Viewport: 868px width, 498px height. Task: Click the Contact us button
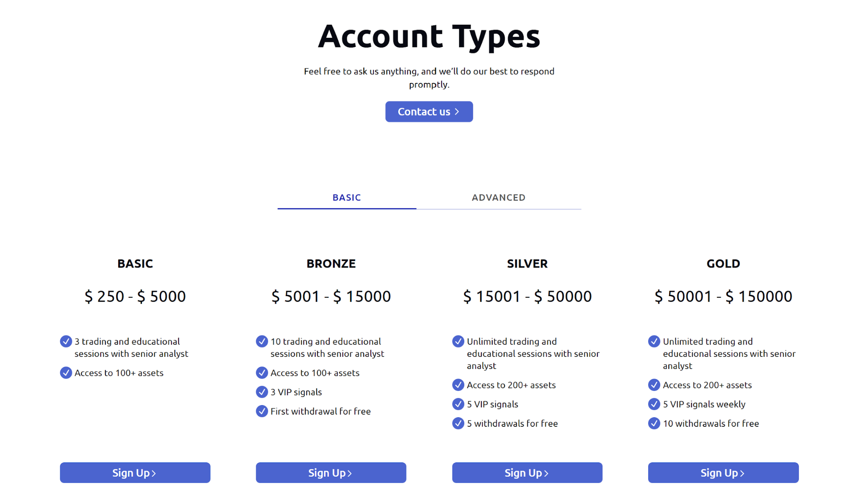[x=429, y=112]
